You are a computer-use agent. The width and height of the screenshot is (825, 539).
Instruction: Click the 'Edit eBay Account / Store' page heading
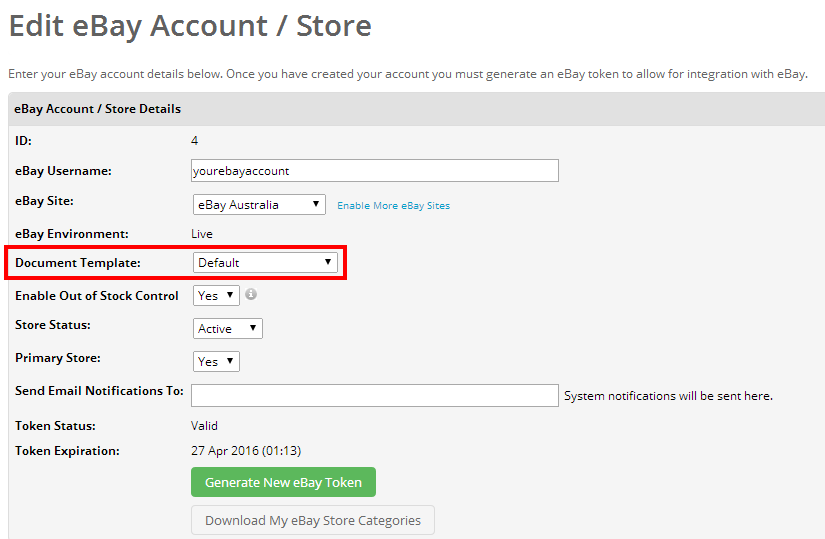pos(190,26)
